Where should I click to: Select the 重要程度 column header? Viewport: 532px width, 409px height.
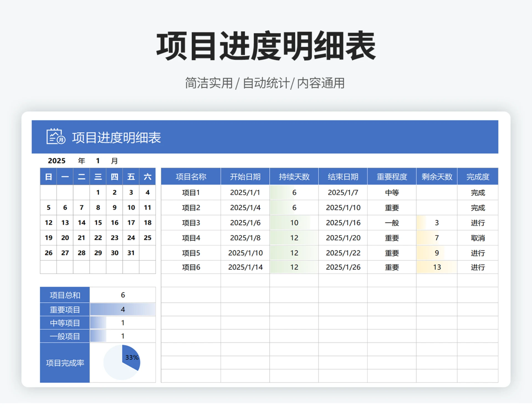391,176
